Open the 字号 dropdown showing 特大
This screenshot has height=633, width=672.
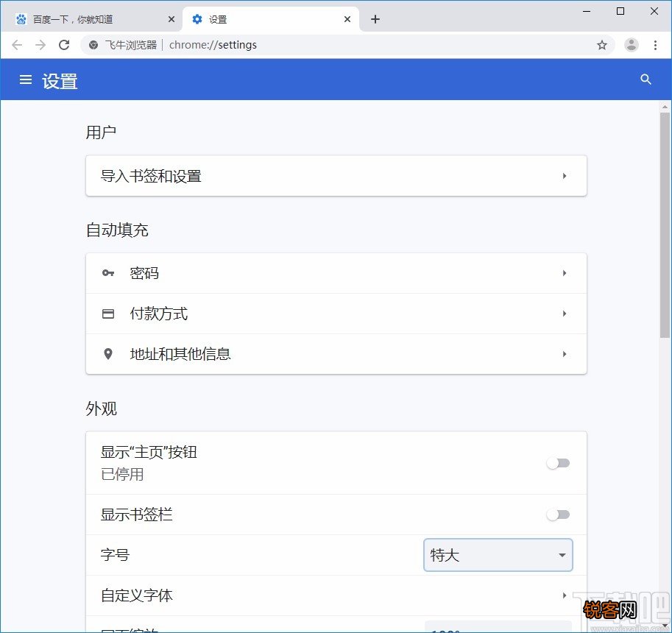tap(498, 555)
